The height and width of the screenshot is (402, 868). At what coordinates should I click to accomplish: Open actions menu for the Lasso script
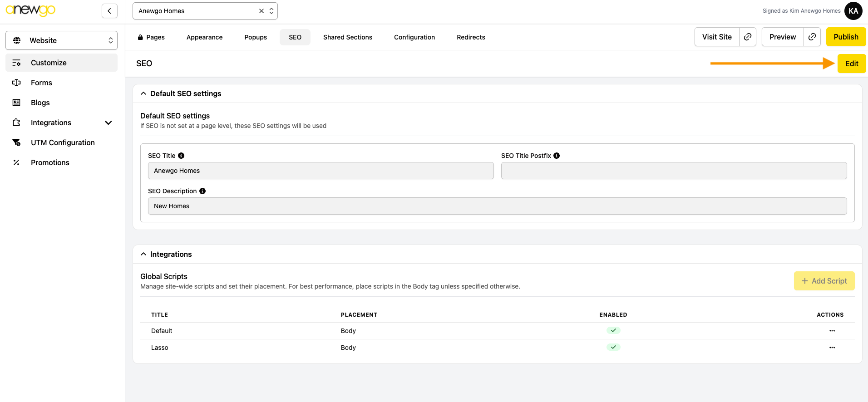pos(832,348)
